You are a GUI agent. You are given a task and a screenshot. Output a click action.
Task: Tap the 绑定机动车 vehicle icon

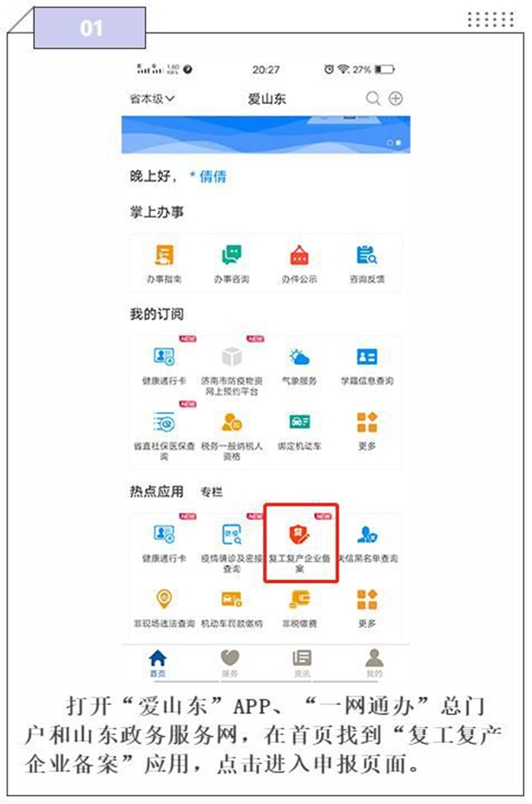299,422
